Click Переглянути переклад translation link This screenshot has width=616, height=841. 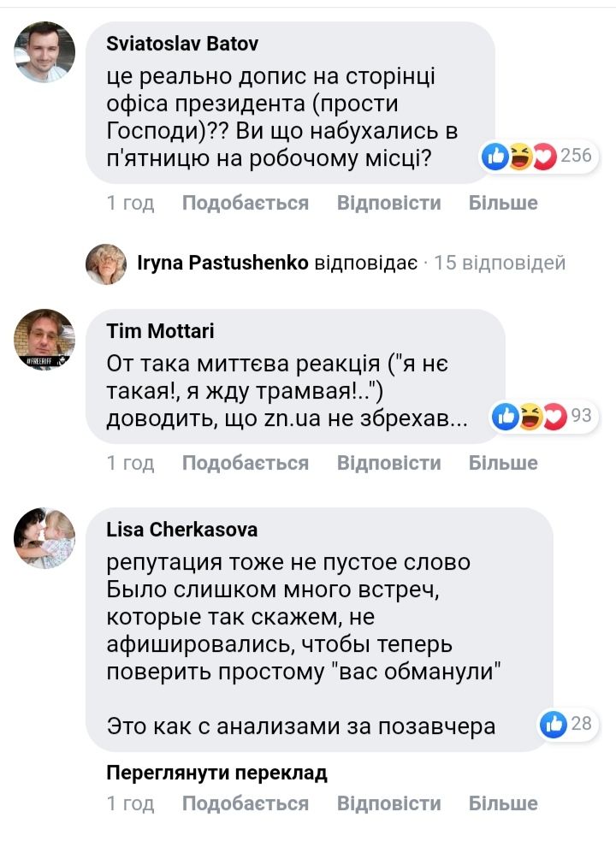tap(216, 773)
